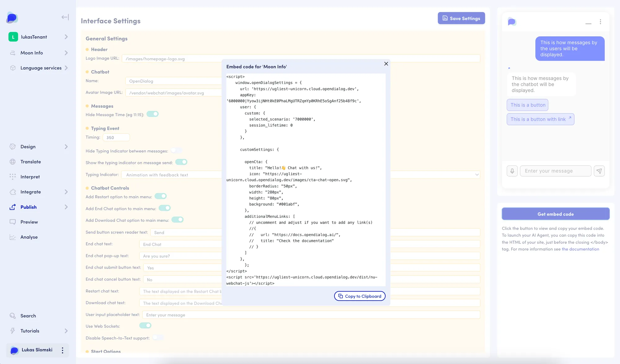Toggle Add Download Chat option to main menu
This screenshot has height=364, width=620.
tap(178, 220)
